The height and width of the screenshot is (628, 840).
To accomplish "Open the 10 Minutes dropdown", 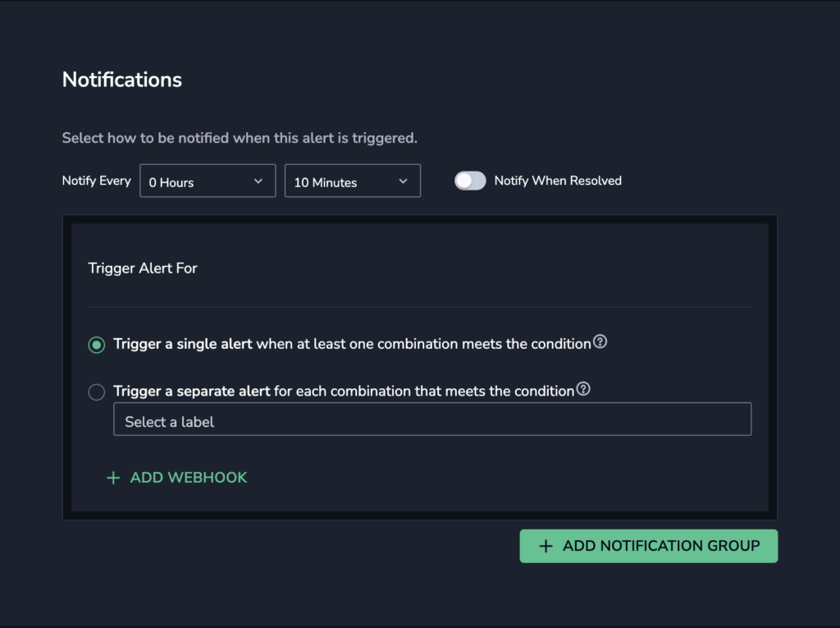I will click(x=353, y=181).
